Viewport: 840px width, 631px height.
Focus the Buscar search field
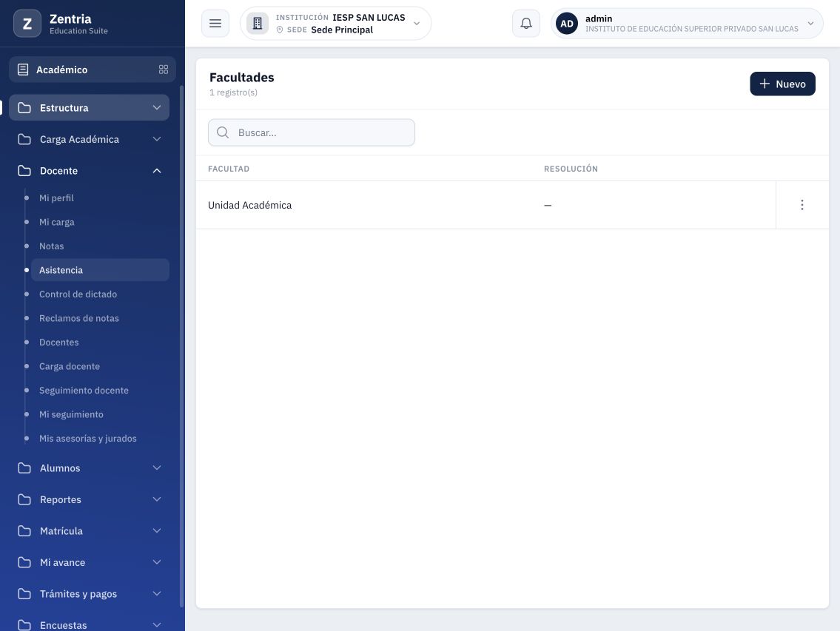coord(312,132)
